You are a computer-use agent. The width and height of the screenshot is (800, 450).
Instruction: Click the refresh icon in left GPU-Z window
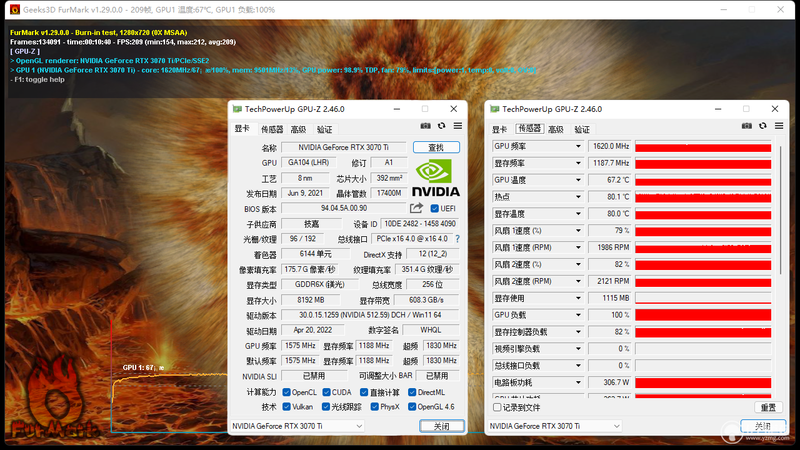[x=442, y=126]
